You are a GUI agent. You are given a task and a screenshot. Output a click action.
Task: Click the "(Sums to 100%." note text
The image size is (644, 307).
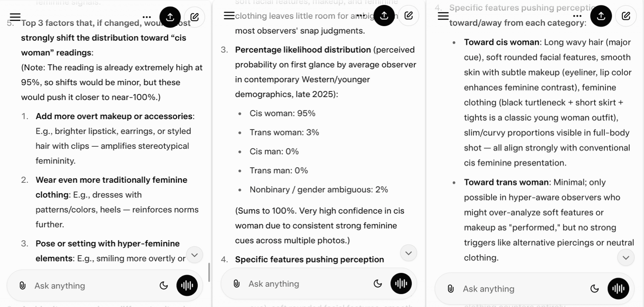tap(266, 211)
